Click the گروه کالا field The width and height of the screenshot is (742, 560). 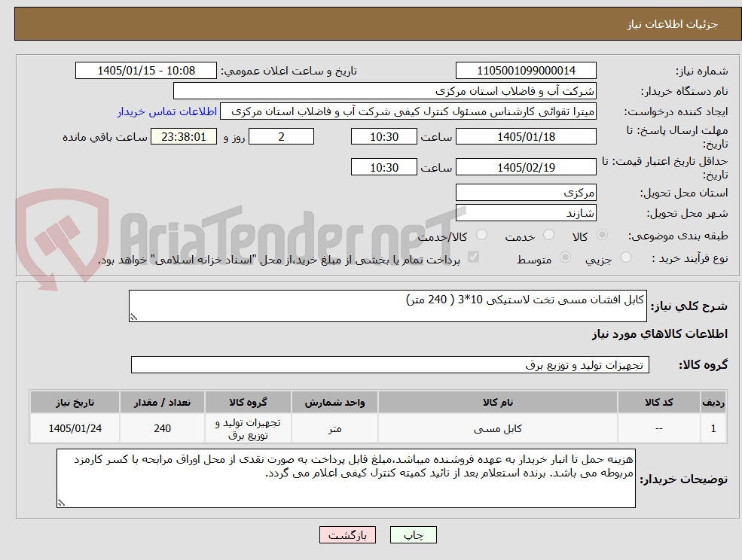(x=390, y=364)
